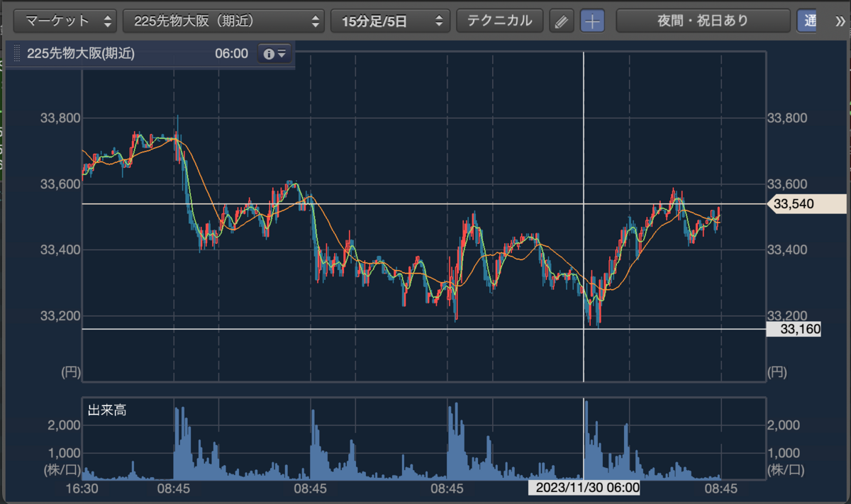Viewport: 851px width, 504px height.
Task: Expand the toolbar overflow chevrons
Action: click(840, 21)
